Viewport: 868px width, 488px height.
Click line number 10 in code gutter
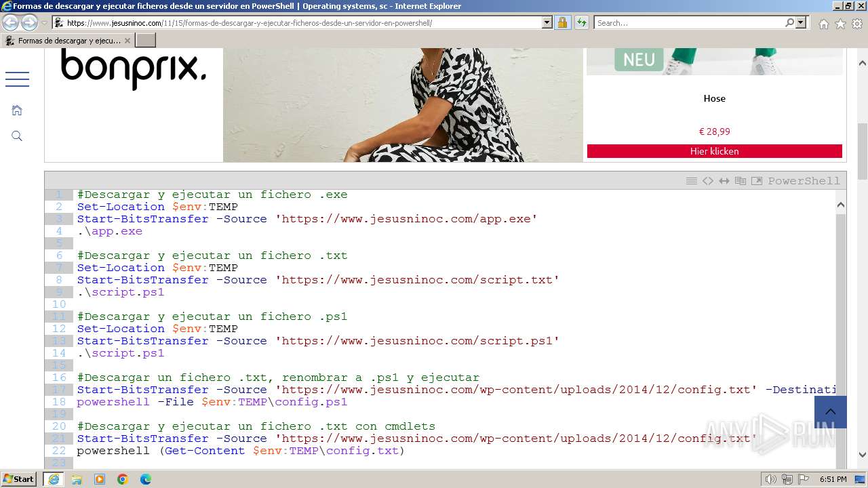point(59,304)
